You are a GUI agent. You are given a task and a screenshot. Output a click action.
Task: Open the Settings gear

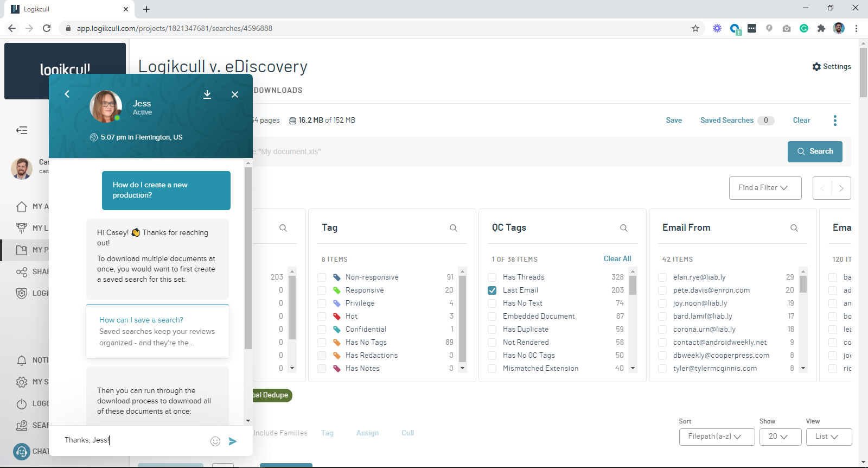[832, 67]
